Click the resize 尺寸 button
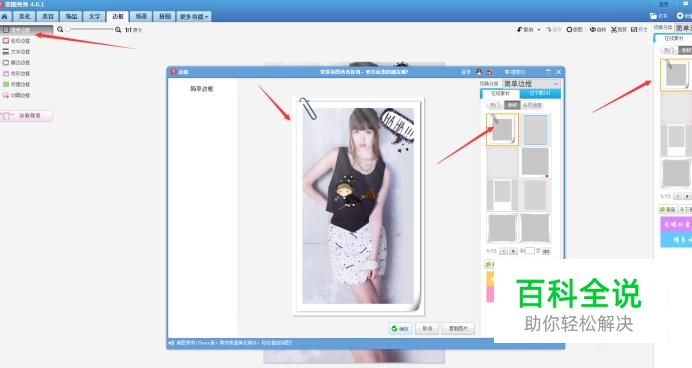692x368 pixels. [639, 29]
